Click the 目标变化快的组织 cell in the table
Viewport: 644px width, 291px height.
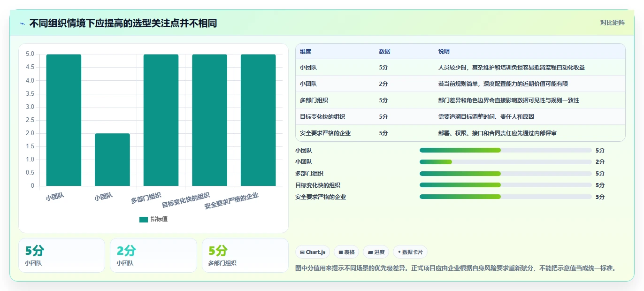pos(322,117)
